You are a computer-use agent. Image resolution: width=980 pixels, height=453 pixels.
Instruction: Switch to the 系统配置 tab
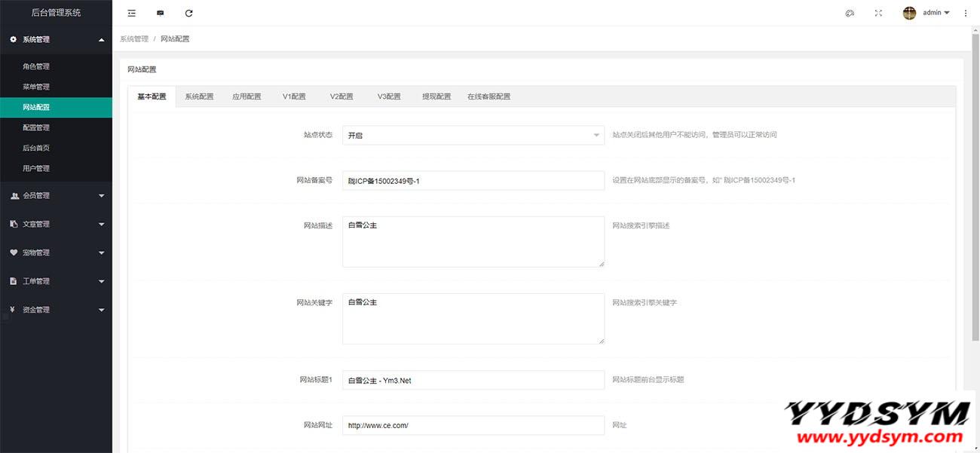point(199,96)
